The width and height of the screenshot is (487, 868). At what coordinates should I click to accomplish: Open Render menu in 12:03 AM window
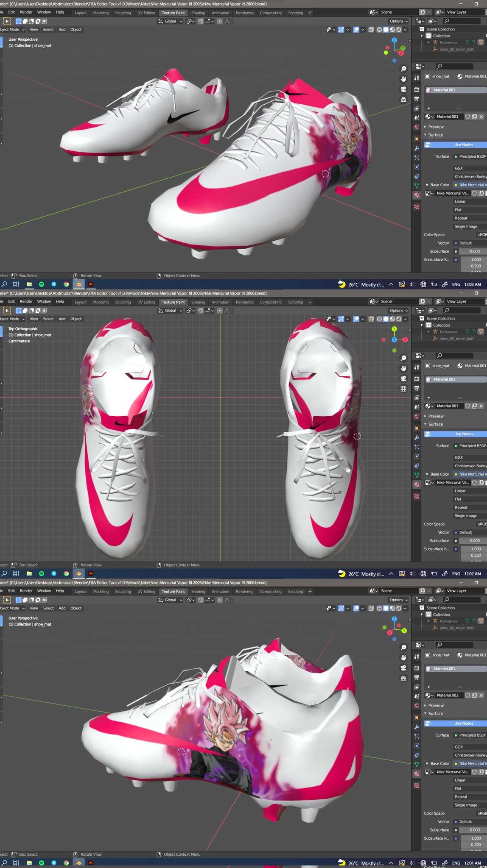26,12
